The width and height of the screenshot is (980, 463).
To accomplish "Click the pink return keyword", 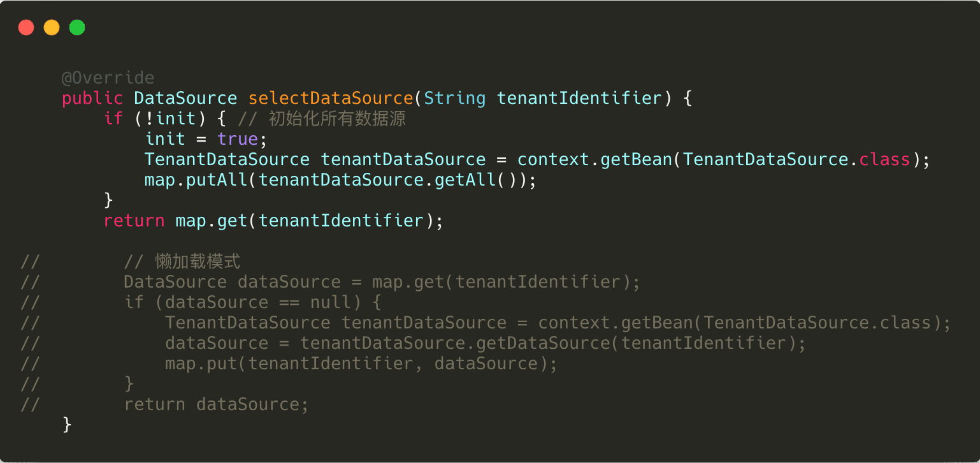I will point(134,221).
